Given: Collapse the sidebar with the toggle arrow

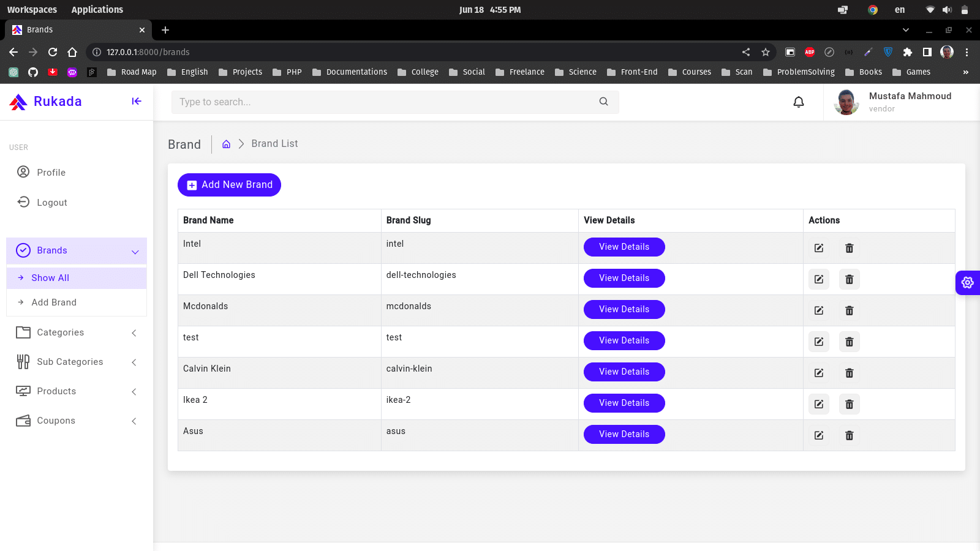Looking at the screenshot, I should pos(137,102).
